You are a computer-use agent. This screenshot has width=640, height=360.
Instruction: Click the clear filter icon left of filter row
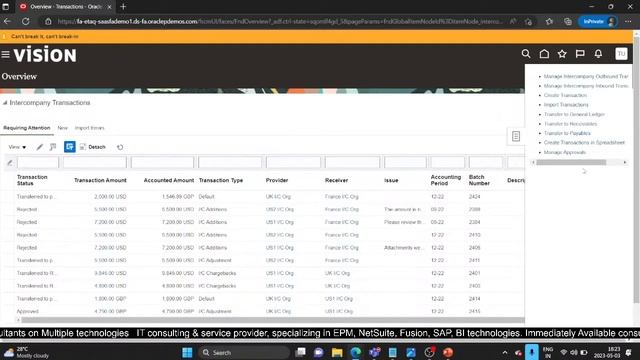click(10, 163)
